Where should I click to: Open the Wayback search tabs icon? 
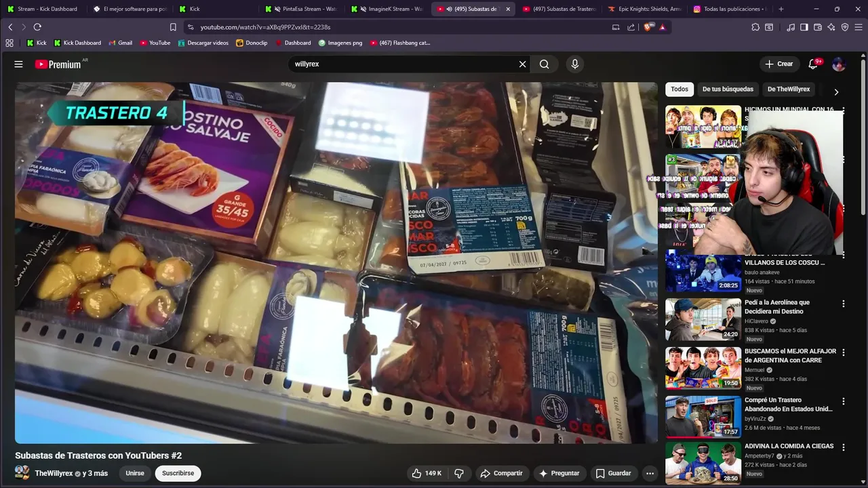[769, 27]
